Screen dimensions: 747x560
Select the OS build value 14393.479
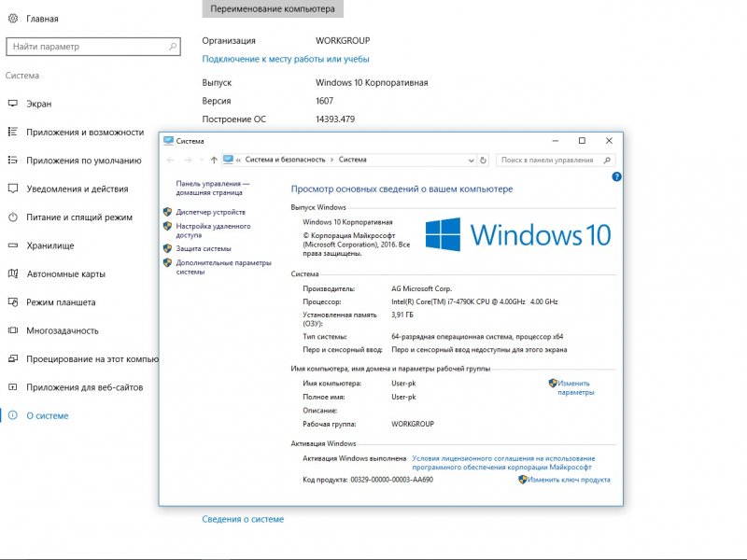coord(335,119)
